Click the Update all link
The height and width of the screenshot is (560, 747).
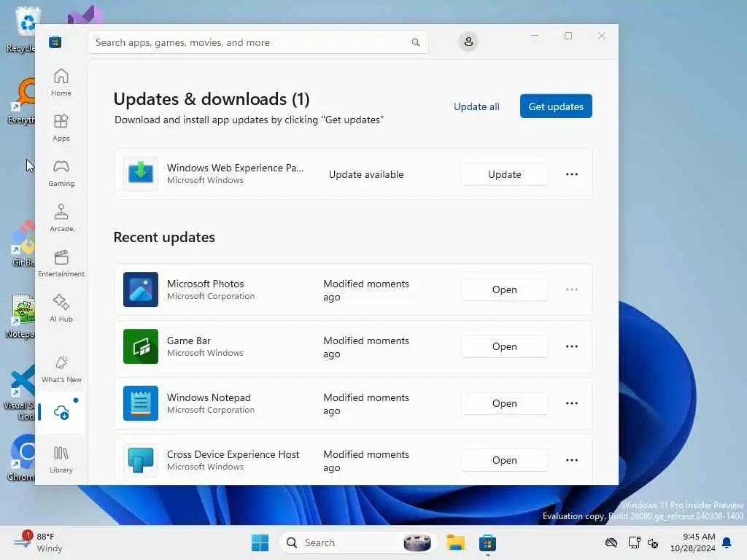[x=476, y=106]
